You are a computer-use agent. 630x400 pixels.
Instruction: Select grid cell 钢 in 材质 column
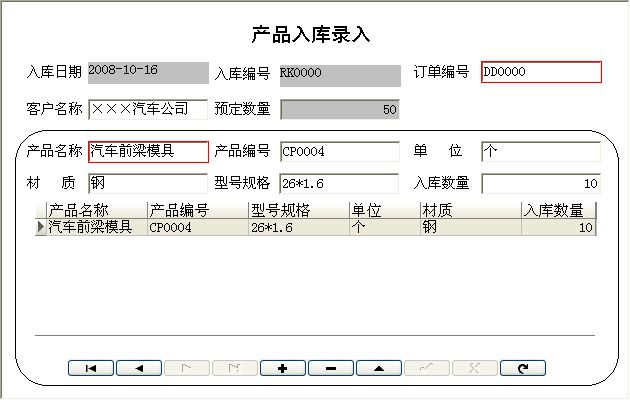471,227
